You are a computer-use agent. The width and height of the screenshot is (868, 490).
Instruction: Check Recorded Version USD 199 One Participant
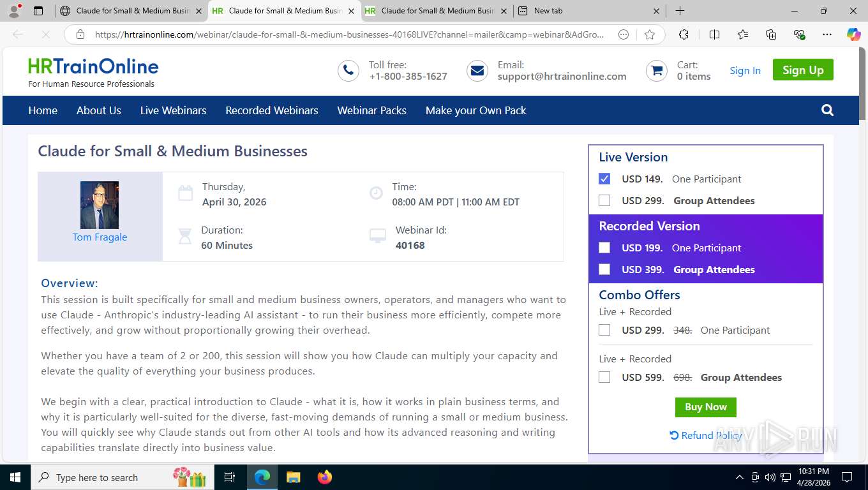[x=604, y=248]
